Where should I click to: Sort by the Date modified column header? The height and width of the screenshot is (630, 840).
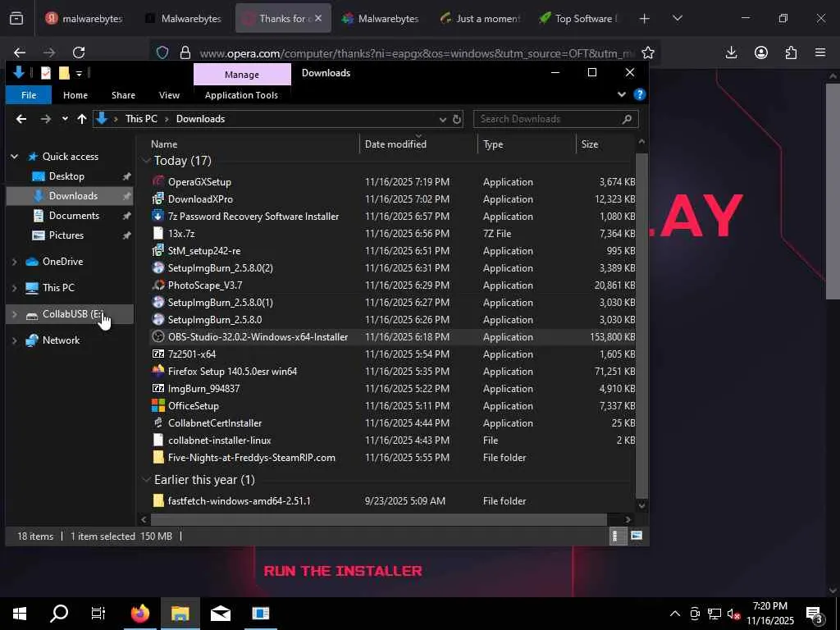click(x=395, y=144)
